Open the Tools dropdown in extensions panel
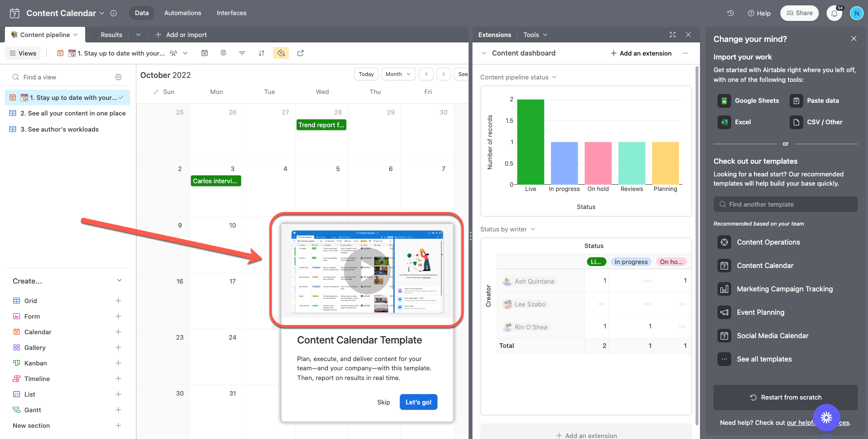 pyautogui.click(x=535, y=35)
